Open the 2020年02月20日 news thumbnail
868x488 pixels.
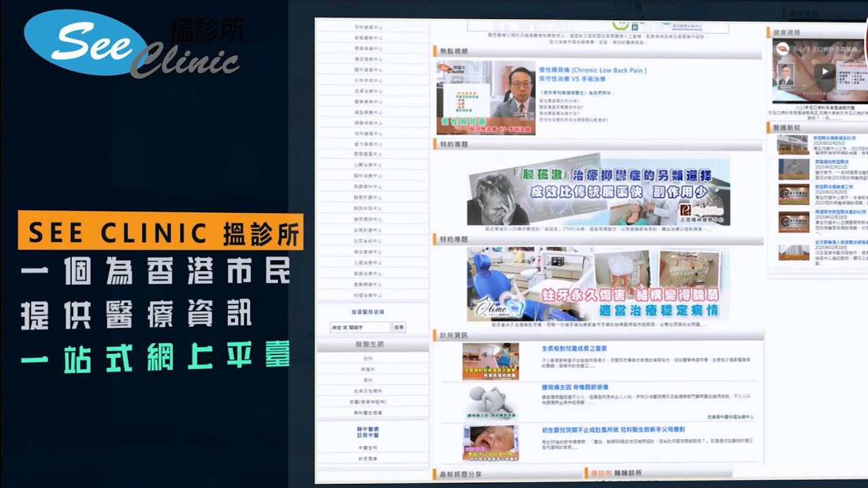793,195
